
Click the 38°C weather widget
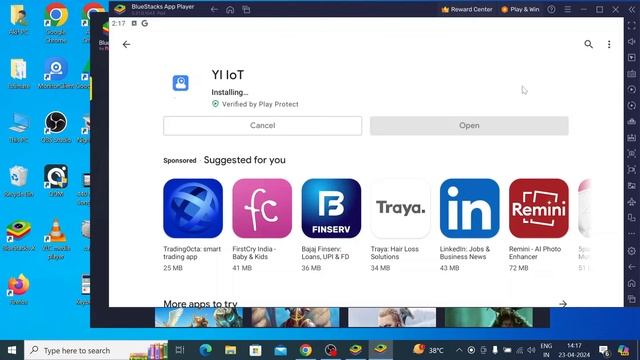[x=428, y=350]
